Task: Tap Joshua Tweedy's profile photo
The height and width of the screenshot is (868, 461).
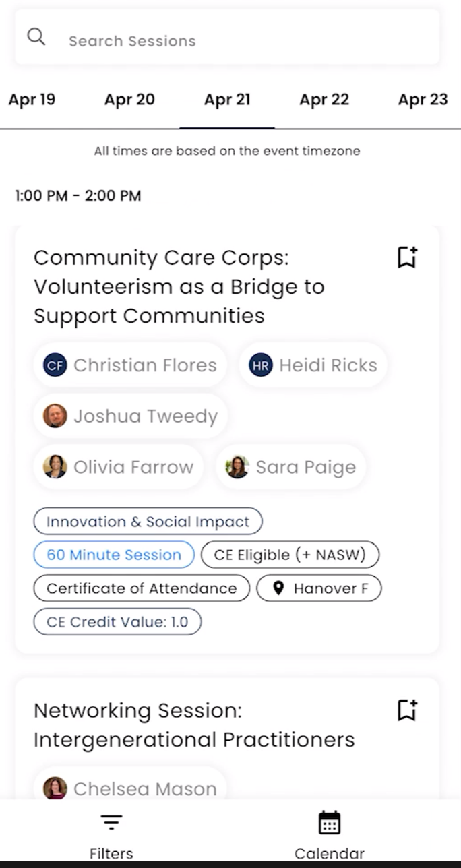Action: coord(55,416)
